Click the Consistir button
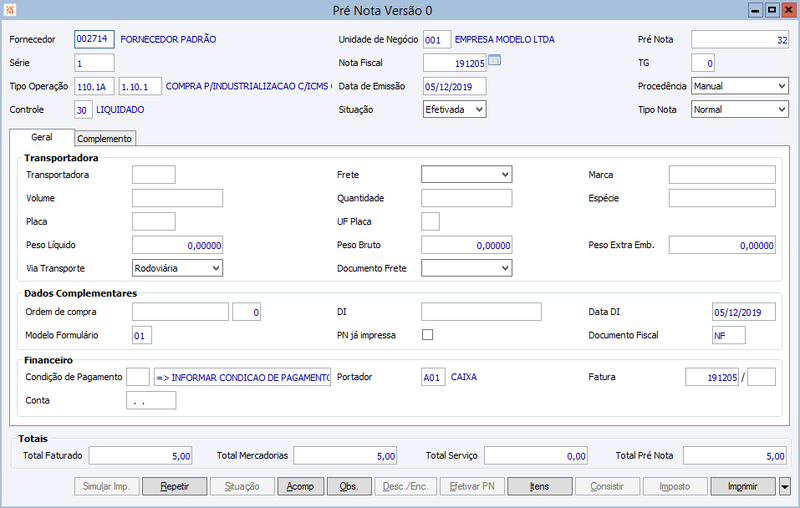 click(607, 487)
